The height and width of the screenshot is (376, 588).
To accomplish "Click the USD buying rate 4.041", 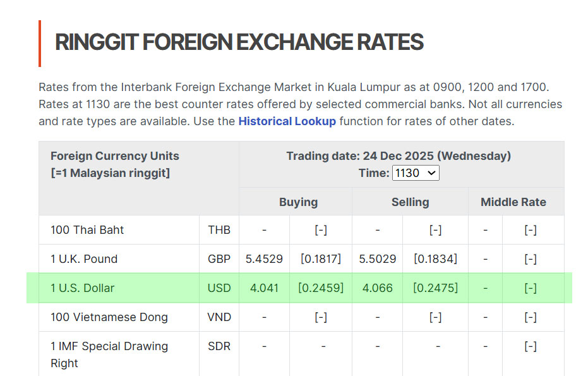I will click(x=264, y=288).
